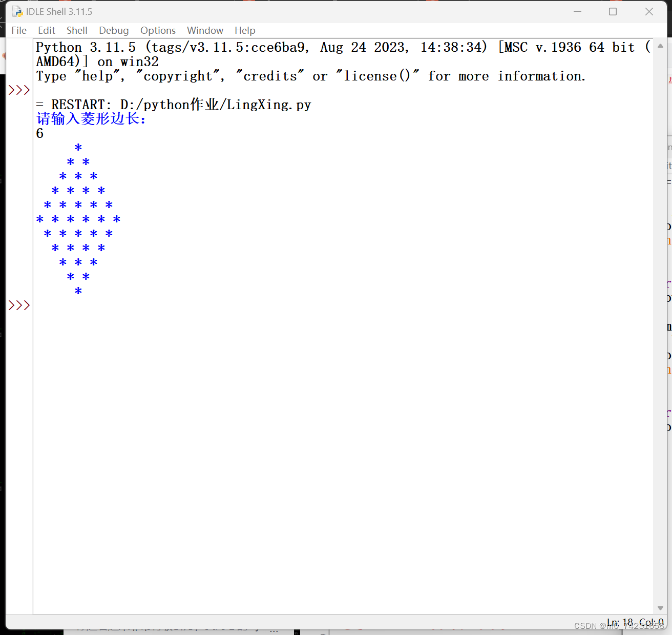The width and height of the screenshot is (672, 635).
Task: Open the Edit menu
Action: click(47, 30)
